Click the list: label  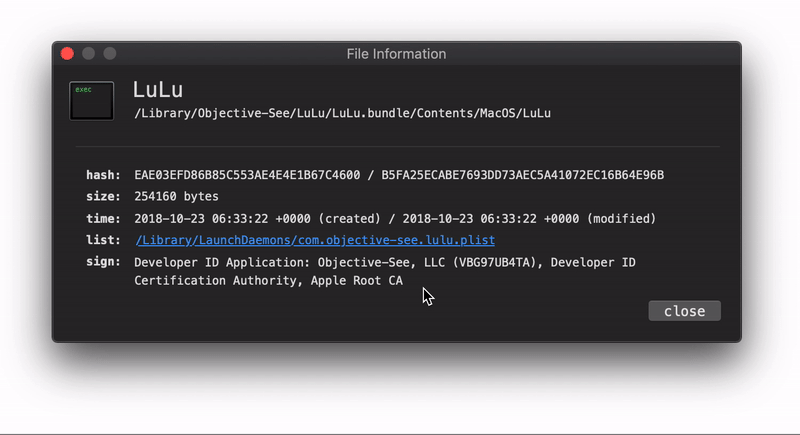point(103,240)
